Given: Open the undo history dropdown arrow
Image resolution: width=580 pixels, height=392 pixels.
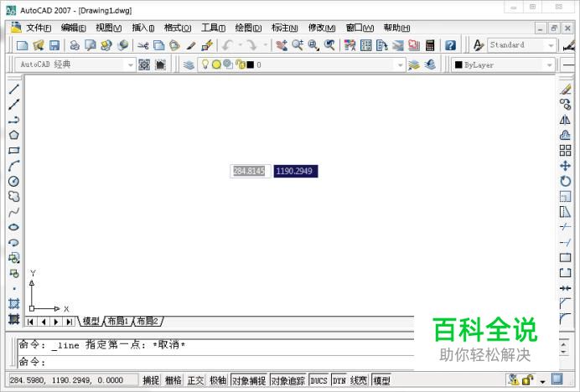Looking at the screenshot, I should (x=240, y=45).
